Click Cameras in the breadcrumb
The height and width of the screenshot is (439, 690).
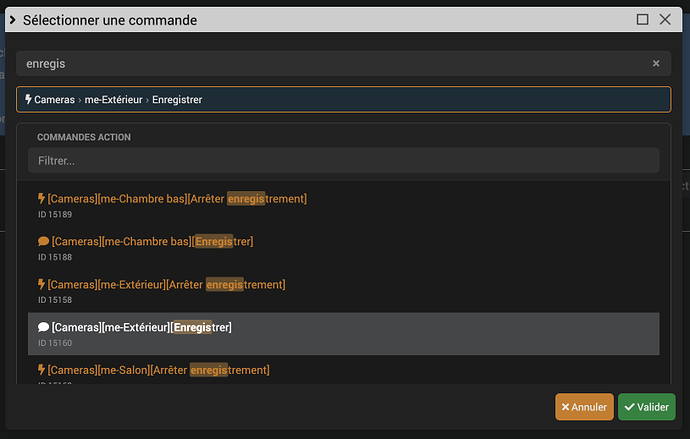click(x=55, y=100)
